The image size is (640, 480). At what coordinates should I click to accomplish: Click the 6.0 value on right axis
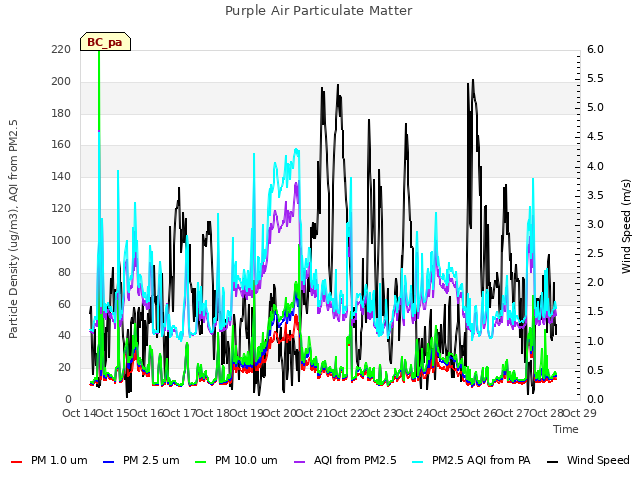click(x=595, y=49)
